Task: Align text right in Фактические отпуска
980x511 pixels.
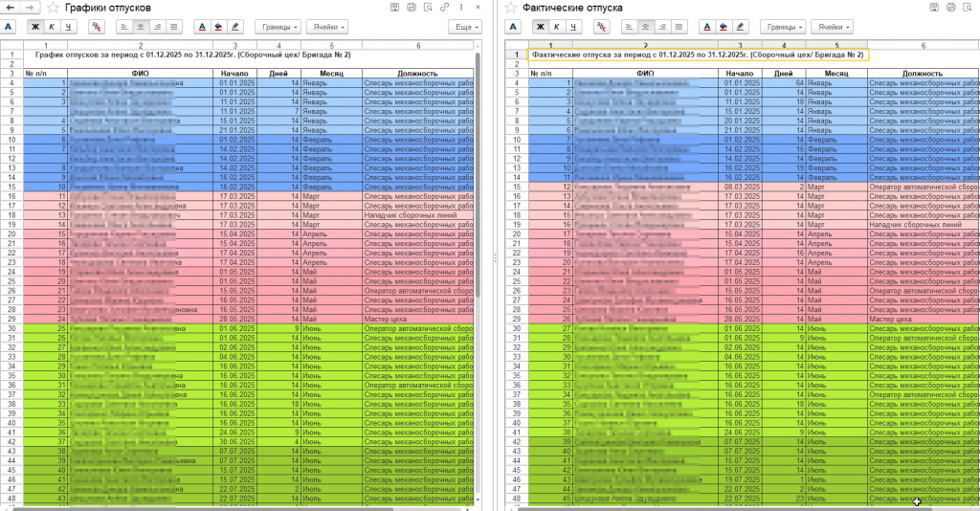Action: click(662, 27)
